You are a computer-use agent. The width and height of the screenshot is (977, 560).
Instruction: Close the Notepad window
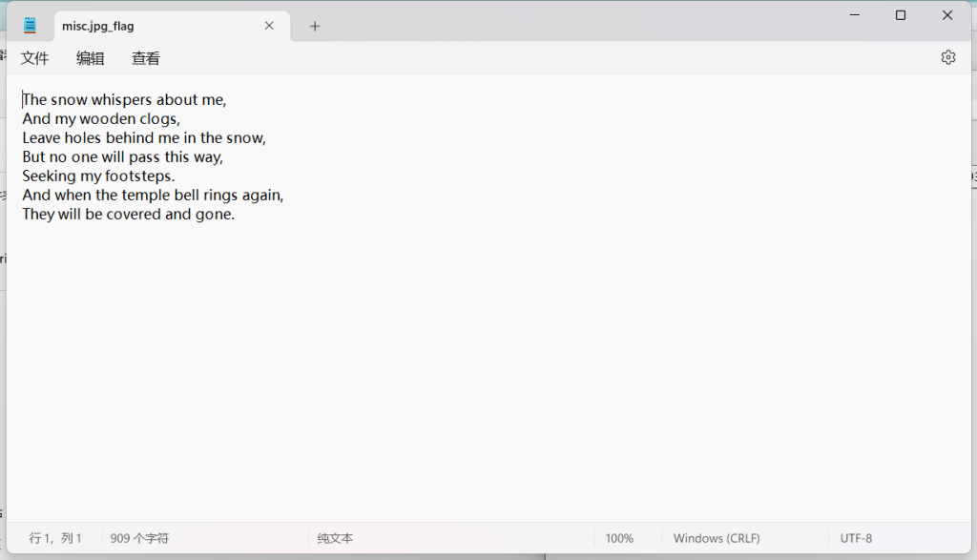pos(947,15)
